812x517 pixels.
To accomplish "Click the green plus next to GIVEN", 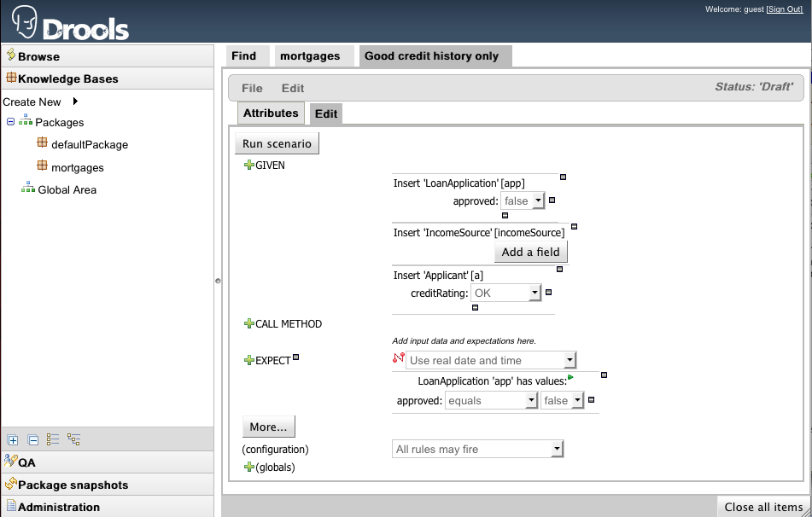I will pyautogui.click(x=249, y=166).
